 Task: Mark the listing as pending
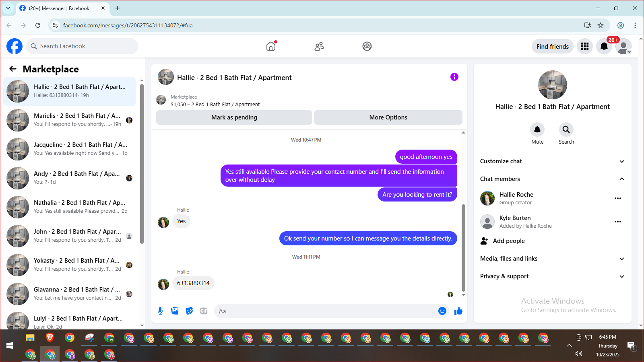(234, 117)
